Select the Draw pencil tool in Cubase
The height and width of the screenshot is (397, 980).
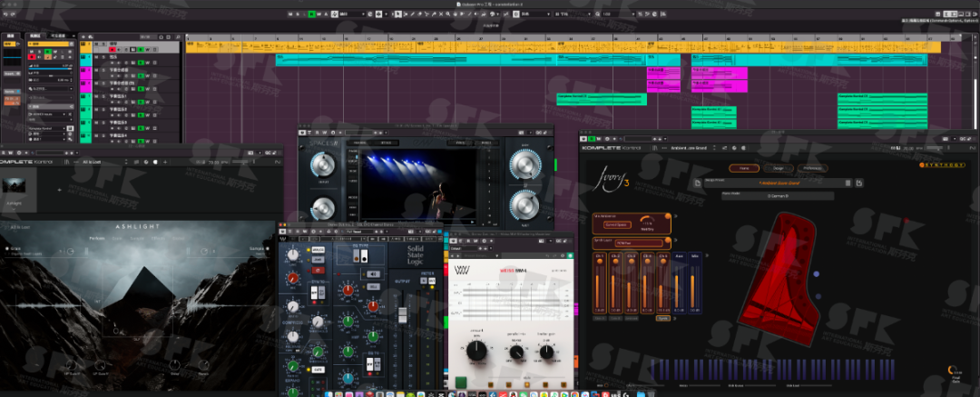413,14
